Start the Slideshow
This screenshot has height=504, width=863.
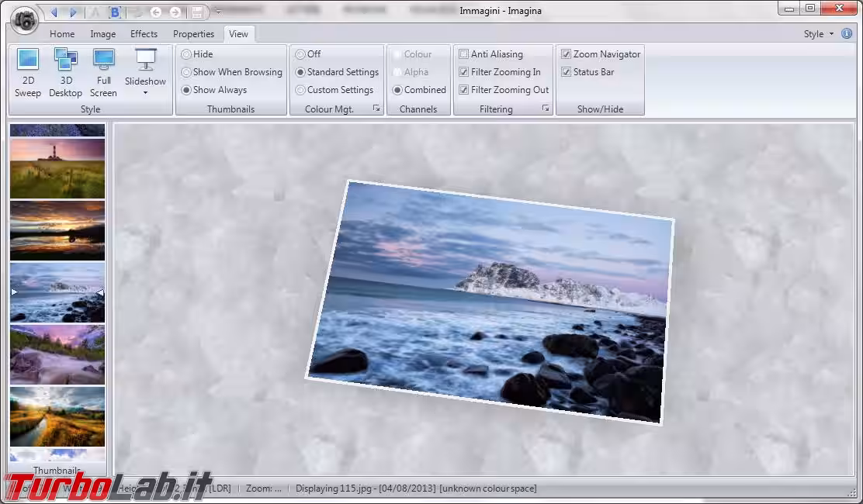(145, 67)
